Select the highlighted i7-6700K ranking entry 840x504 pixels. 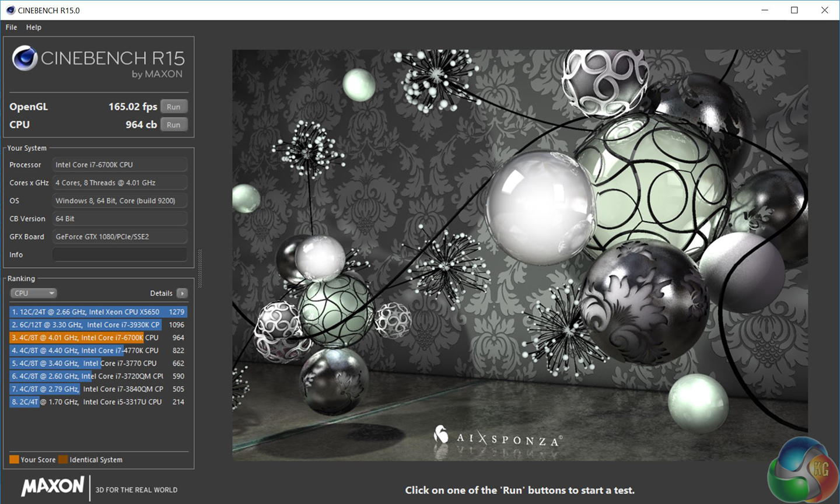tap(98, 338)
